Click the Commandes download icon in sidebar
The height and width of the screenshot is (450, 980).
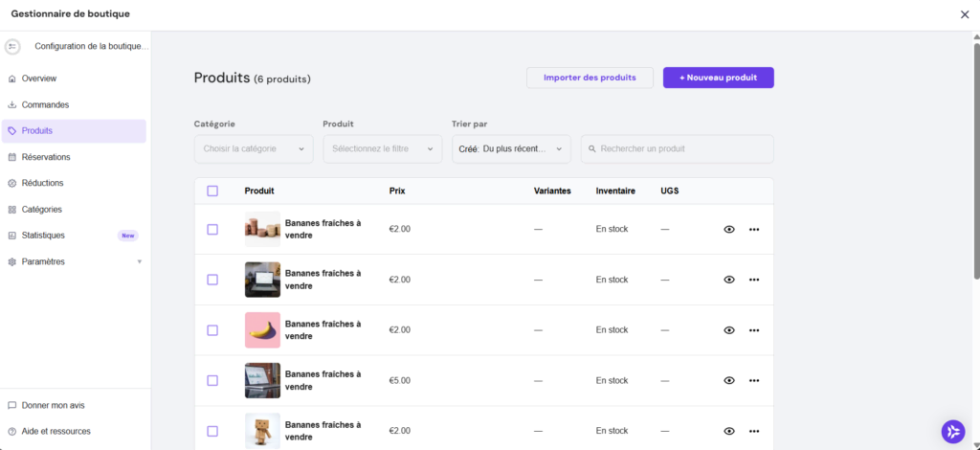point(11,104)
